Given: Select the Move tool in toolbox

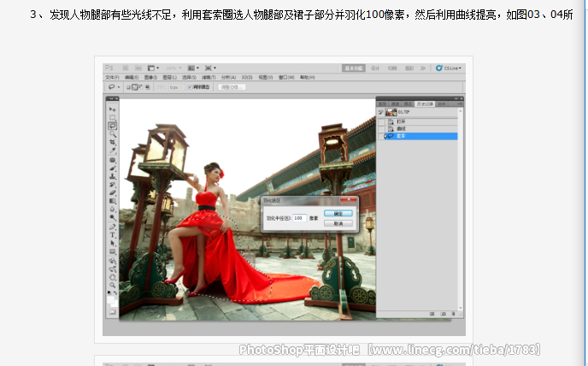Looking at the screenshot, I should pyautogui.click(x=112, y=109).
